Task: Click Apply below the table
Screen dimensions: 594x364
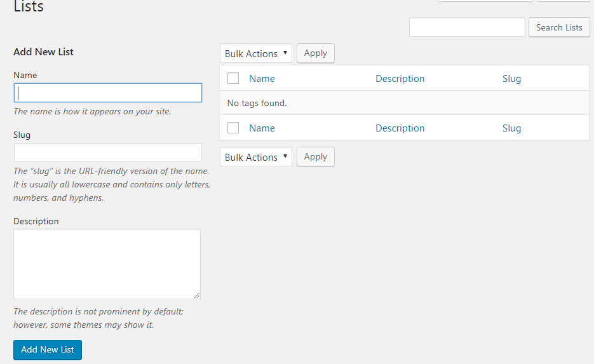Action: tap(315, 157)
